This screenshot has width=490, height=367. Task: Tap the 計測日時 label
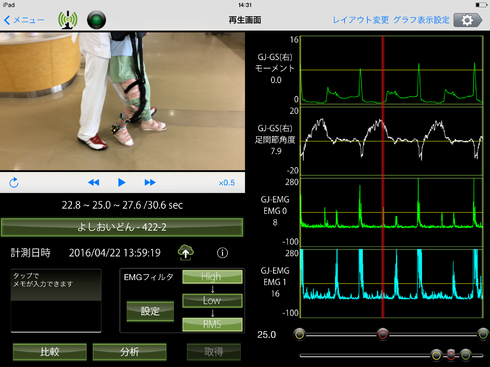tap(31, 253)
